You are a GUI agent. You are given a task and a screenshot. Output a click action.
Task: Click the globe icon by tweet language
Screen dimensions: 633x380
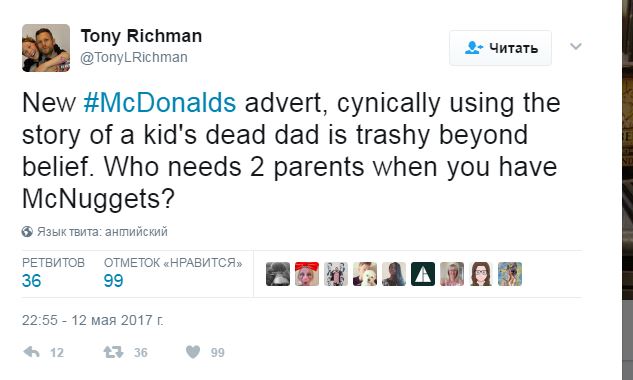27,232
